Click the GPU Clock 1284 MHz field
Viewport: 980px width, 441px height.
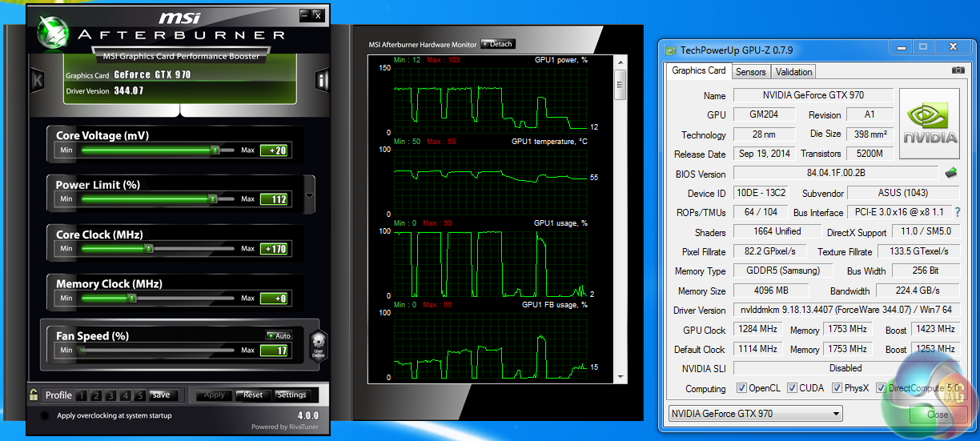(x=759, y=330)
